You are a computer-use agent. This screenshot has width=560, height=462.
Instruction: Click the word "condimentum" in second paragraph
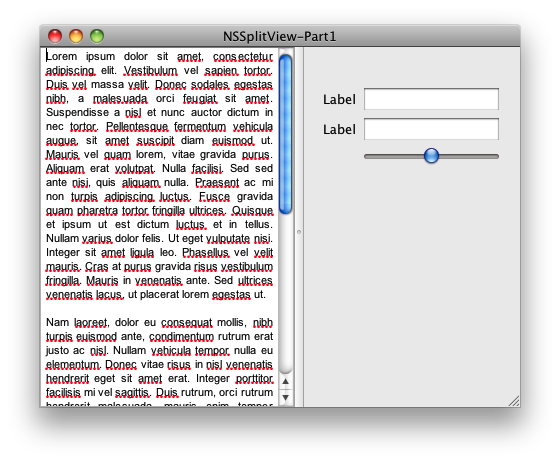(x=181, y=336)
